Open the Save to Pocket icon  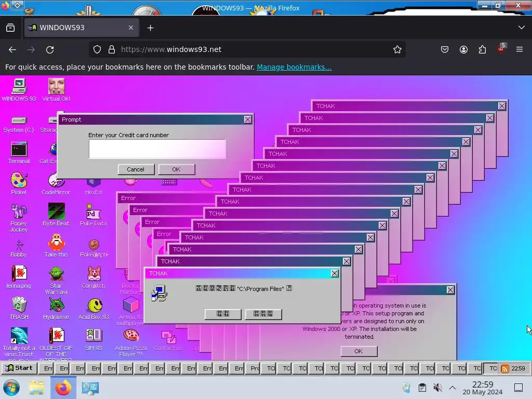click(445, 49)
